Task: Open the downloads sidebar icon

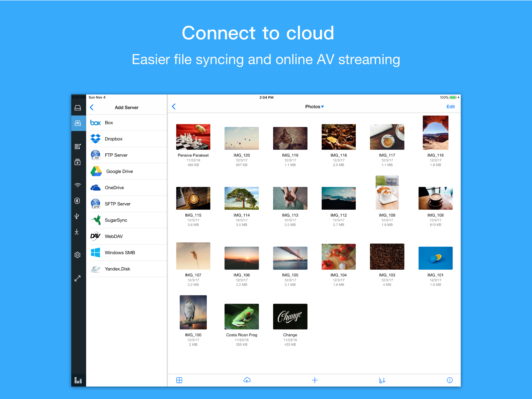Action: [x=77, y=231]
